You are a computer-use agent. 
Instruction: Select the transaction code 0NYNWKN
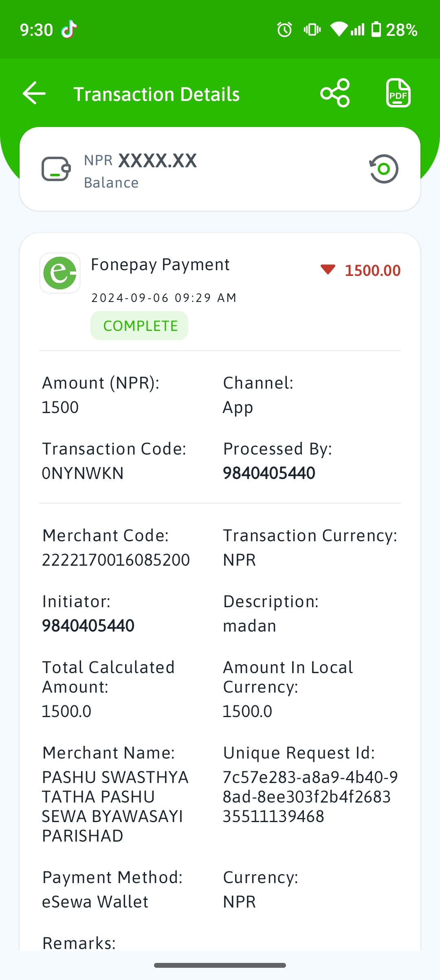pyautogui.click(x=83, y=473)
